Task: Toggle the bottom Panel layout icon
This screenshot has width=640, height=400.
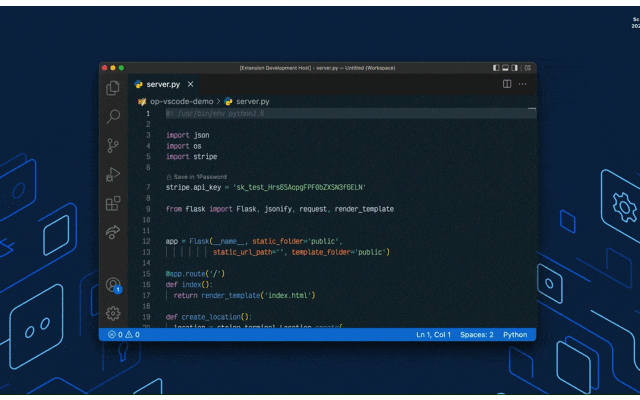Action: tap(505, 68)
